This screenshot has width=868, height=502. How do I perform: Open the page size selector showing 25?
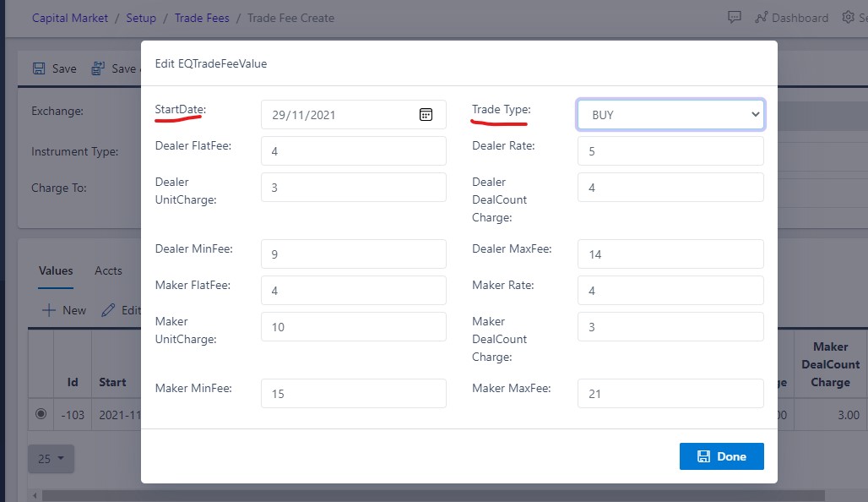(x=51, y=459)
